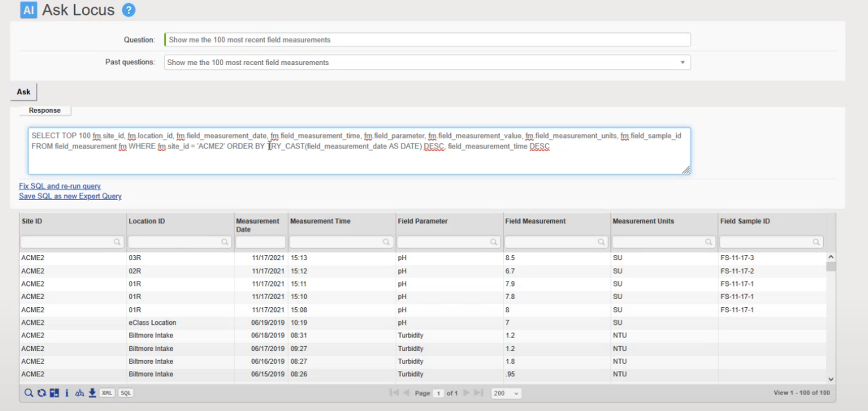Download the grid results
Image resolution: width=868 pixels, height=411 pixels.
pos(92,393)
